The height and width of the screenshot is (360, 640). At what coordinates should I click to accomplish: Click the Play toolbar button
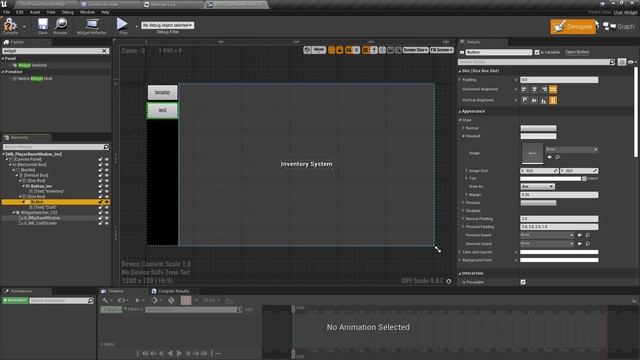coord(122,25)
